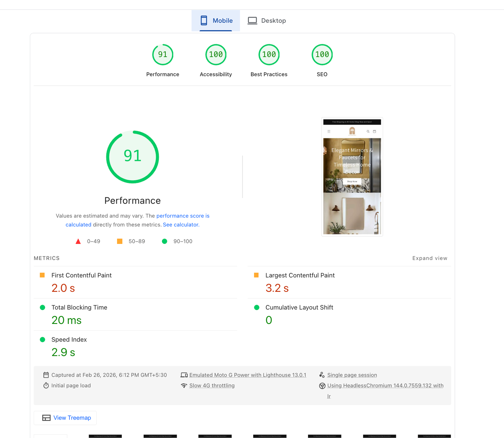
Task: Click the large 91 performance gauge
Action: (133, 157)
